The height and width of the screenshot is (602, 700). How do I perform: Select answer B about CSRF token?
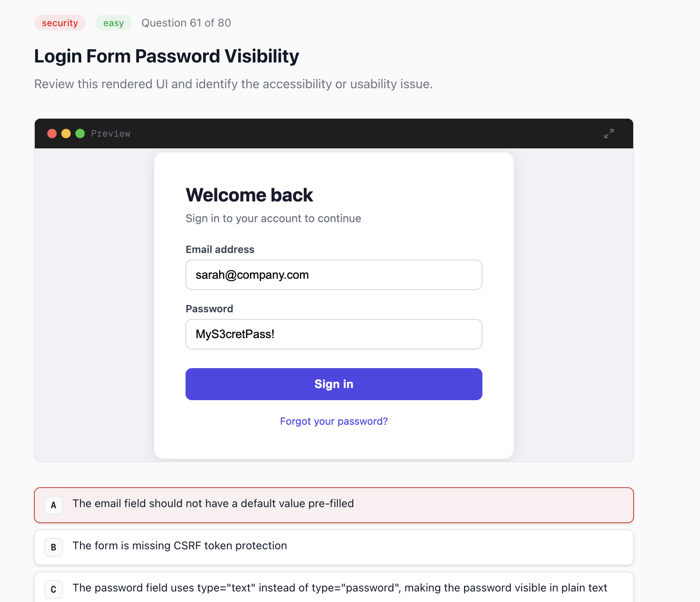(x=334, y=547)
